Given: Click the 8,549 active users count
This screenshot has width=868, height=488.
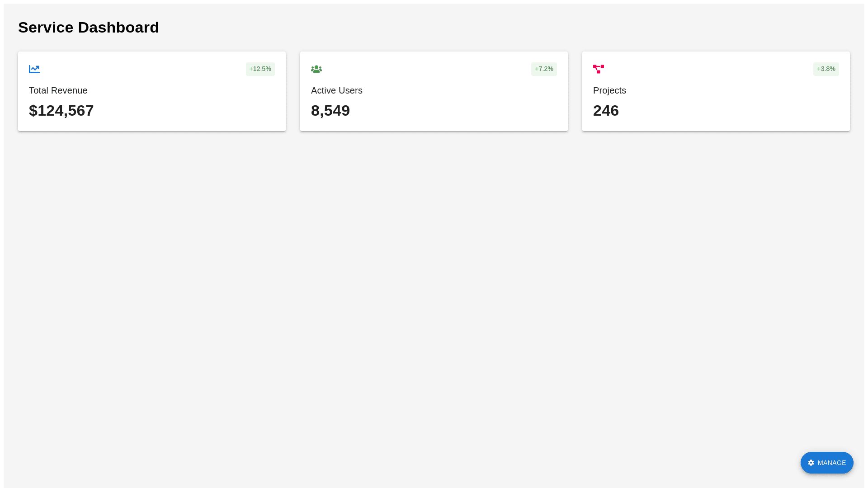Looking at the screenshot, I should coord(330,111).
